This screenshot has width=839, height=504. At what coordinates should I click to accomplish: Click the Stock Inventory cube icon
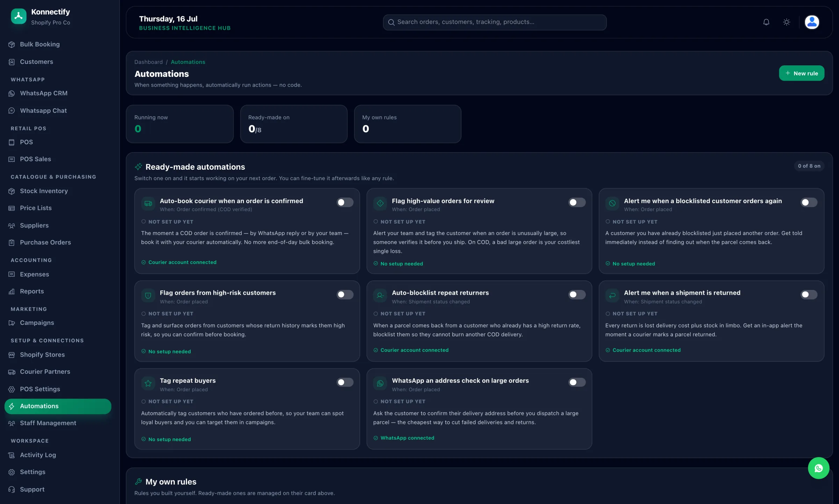click(12, 191)
